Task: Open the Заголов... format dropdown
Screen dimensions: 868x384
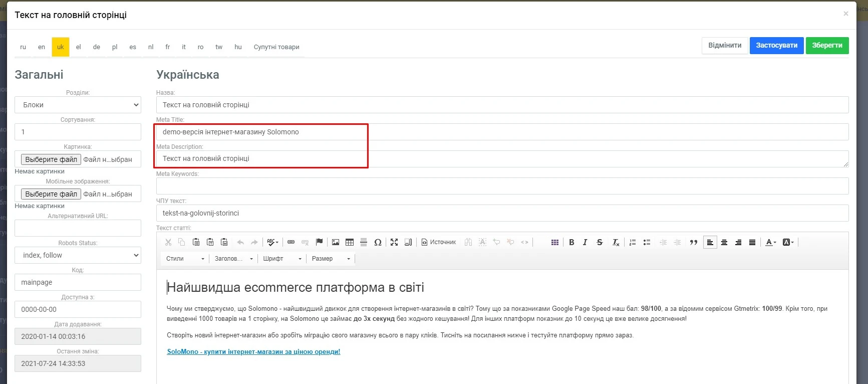Action: (x=234, y=259)
